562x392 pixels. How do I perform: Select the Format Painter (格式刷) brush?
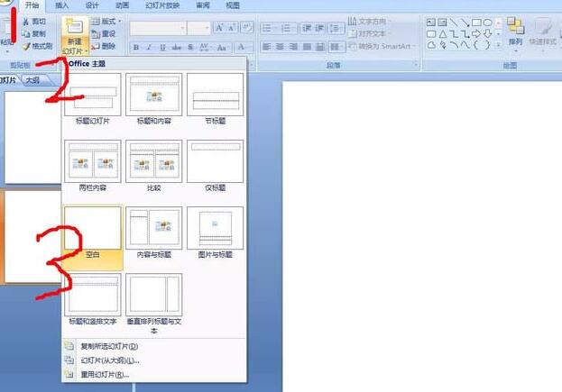pos(26,46)
